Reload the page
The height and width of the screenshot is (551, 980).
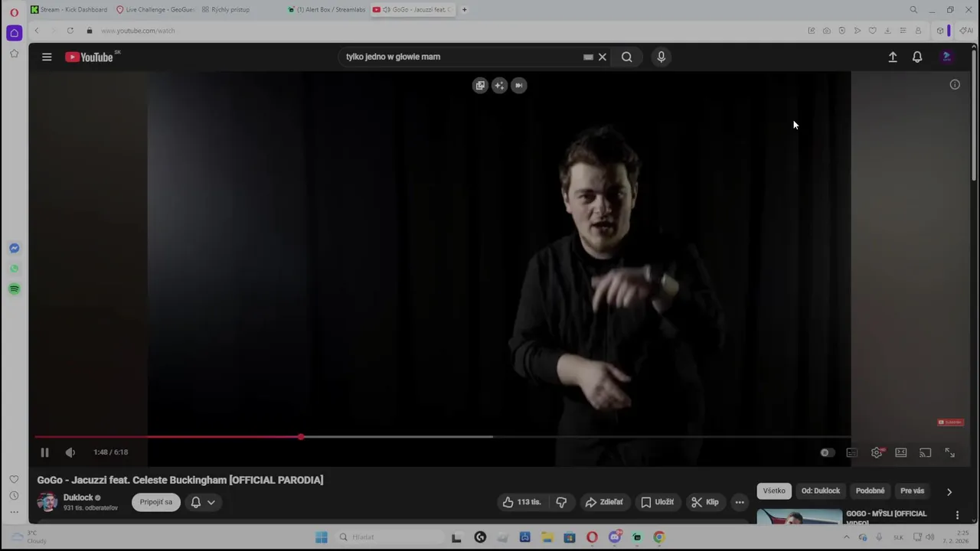[x=70, y=31]
